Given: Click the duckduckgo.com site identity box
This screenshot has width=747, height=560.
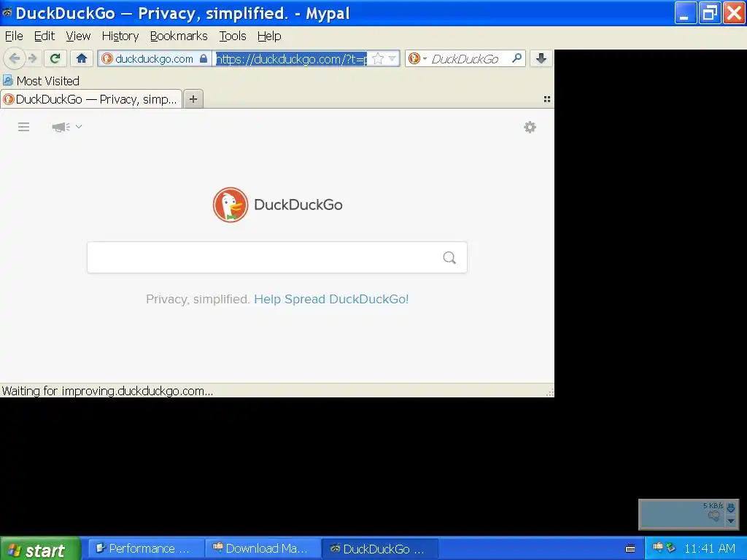Looking at the screenshot, I should coord(155,58).
